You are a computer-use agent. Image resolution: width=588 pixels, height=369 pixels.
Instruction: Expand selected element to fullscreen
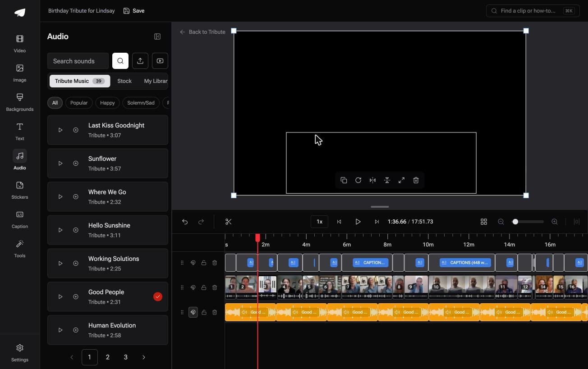coord(401,180)
